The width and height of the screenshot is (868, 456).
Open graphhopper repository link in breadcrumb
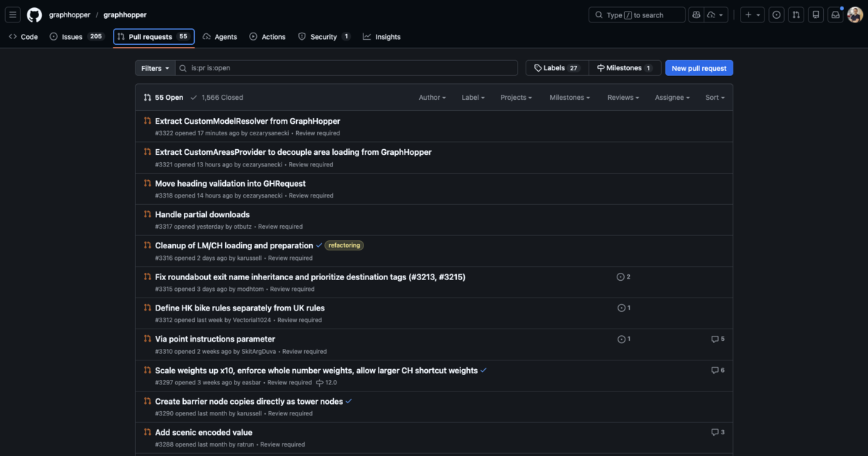[x=125, y=15]
